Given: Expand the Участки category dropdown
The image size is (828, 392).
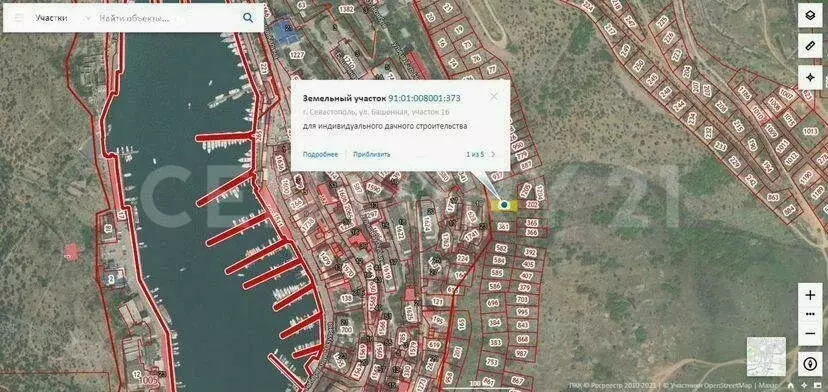Looking at the screenshot, I should coord(88,18).
